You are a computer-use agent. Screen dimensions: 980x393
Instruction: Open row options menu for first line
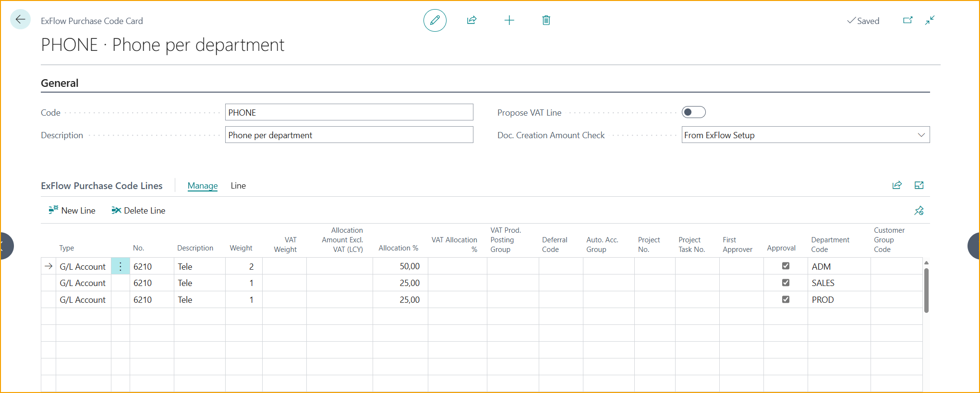coord(120,266)
